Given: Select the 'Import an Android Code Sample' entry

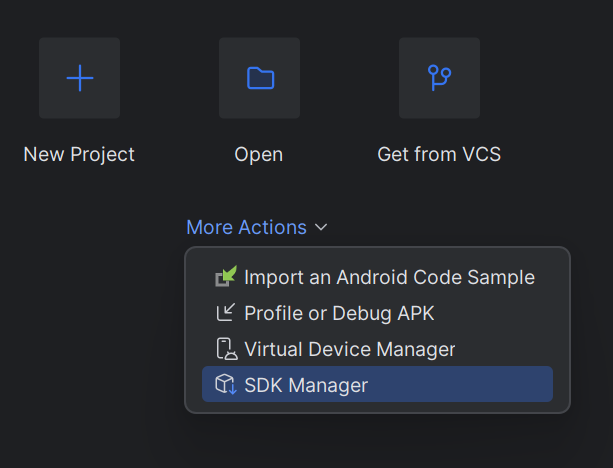Looking at the screenshot, I should click(x=389, y=277).
